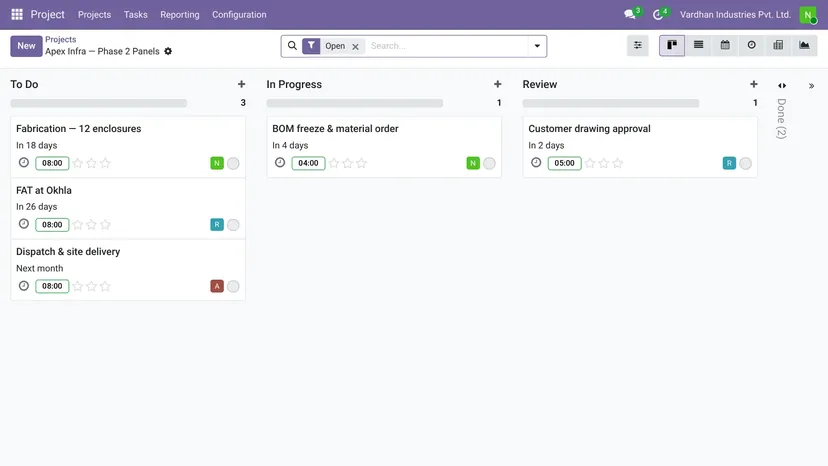The width and height of the screenshot is (828, 466).
Task: Switch to Kanban view
Action: click(672, 45)
